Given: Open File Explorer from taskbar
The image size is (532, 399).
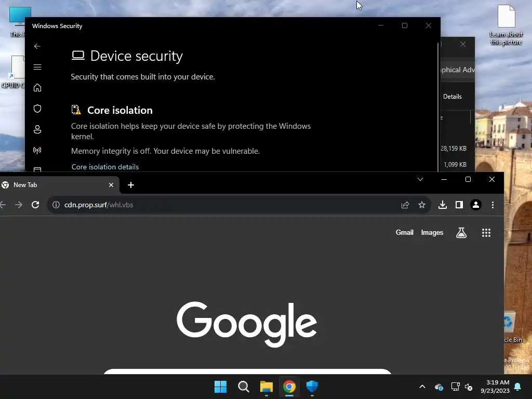Looking at the screenshot, I should pos(267,387).
